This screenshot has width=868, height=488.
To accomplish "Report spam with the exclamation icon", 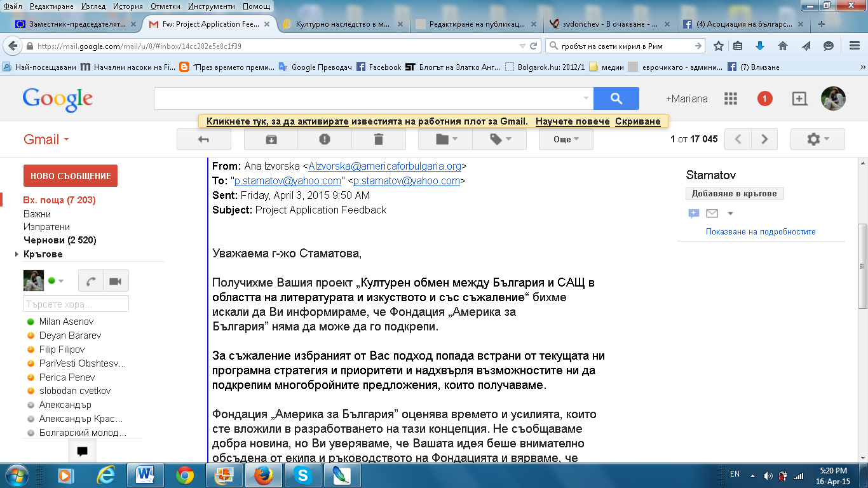I will pyautogui.click(x=325, y=139).
